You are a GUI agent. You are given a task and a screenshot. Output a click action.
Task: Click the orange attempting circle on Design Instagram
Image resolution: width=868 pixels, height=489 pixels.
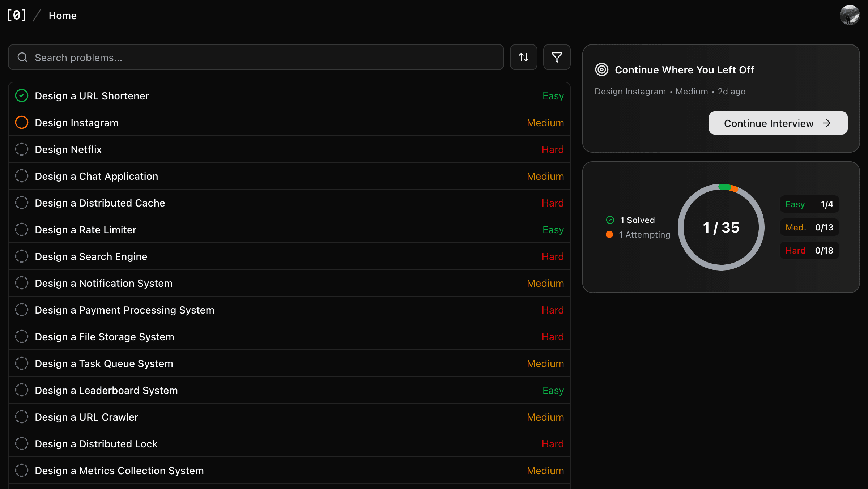pos(22,123)
